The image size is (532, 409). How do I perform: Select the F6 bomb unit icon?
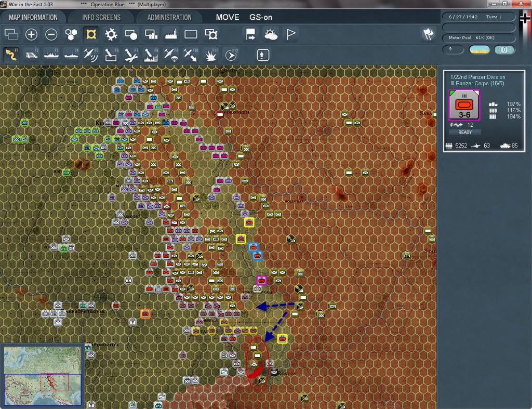point(111,55)
